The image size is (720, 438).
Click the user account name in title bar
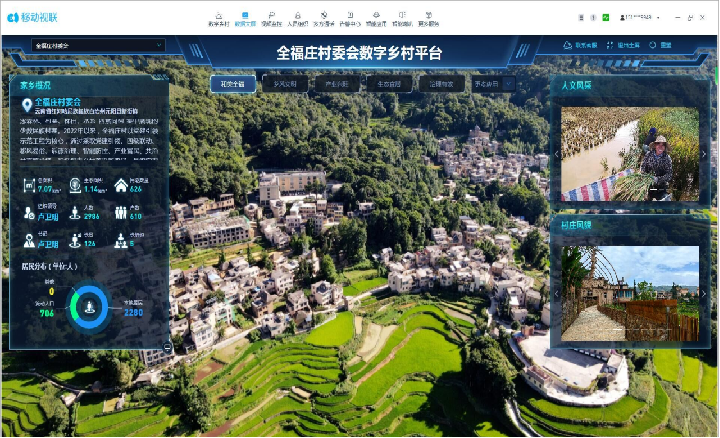click(639, 17)
